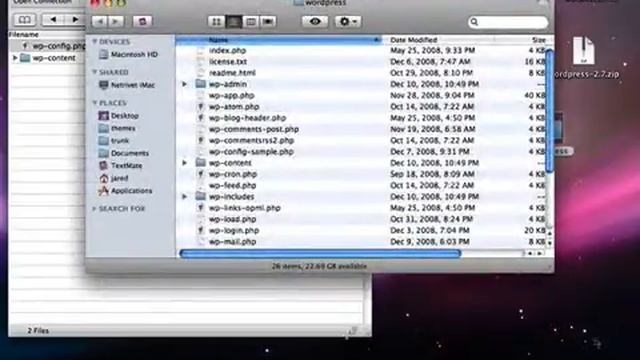
Task: Click the Finder search field
Action: 508,22
